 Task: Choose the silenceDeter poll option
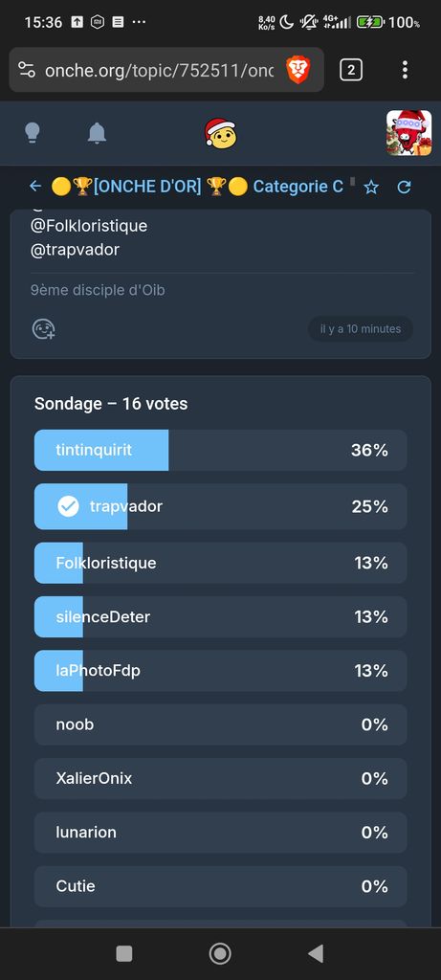[220, 617]
